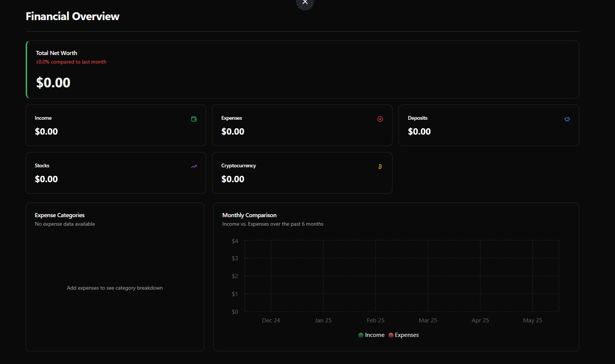This screenshot has height=364, width=615.
Task: Toggle the Expenses series in chart legend
Action: click(404, 335)
